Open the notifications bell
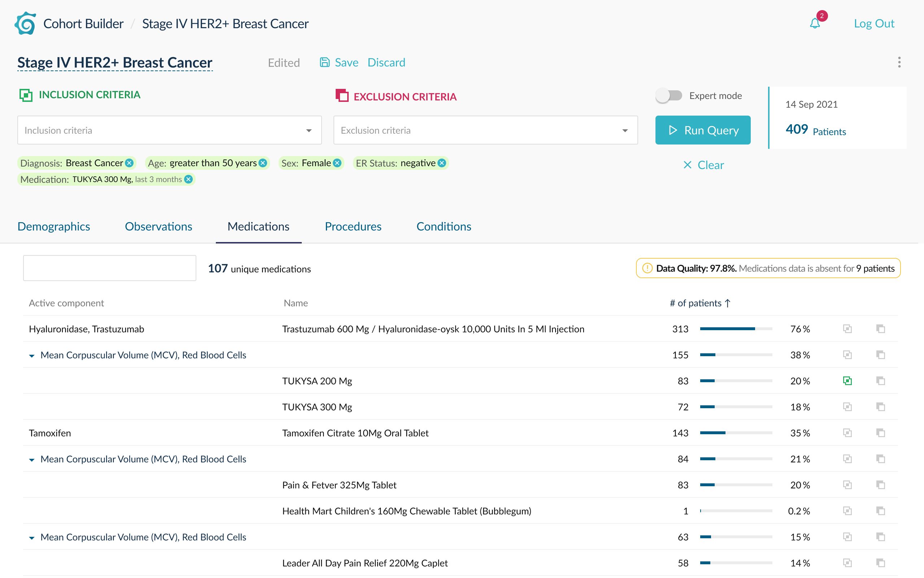The image size is (924, 578). [x=815, y=23]
